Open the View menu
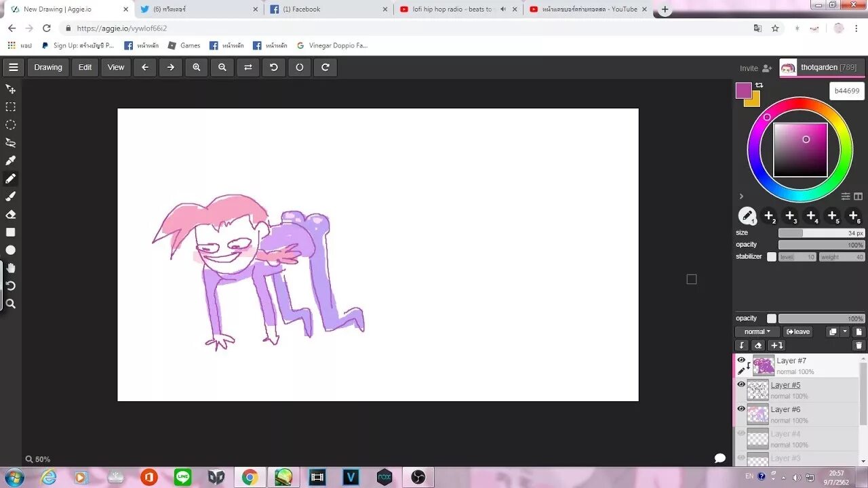 [x=116, y=67]
